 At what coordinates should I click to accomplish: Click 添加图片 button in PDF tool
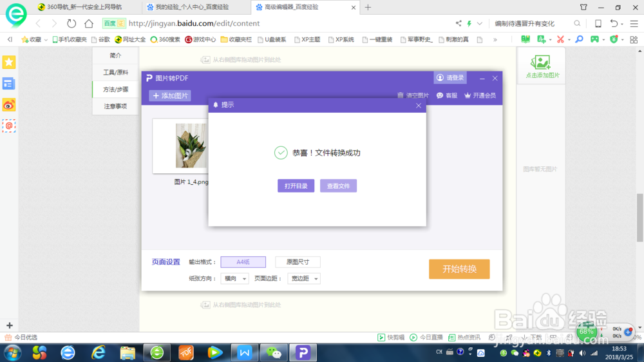point(170,96)
